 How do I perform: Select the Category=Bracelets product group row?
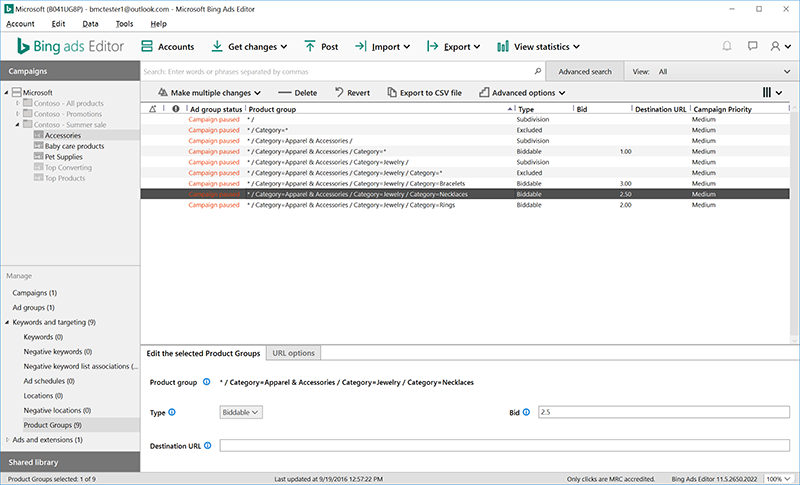[465, 184]
